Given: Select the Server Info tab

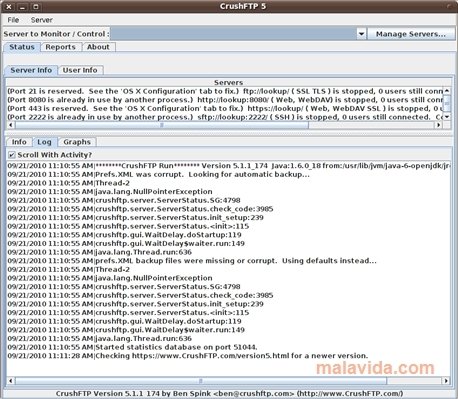Looking at the screenshot, I should [31, 70].
